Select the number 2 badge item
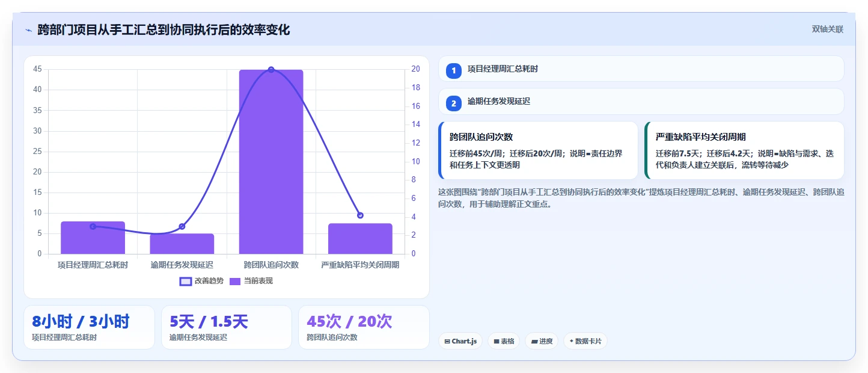Image resolution: width=868 pixels, height=373 pixels. [454, 103]
